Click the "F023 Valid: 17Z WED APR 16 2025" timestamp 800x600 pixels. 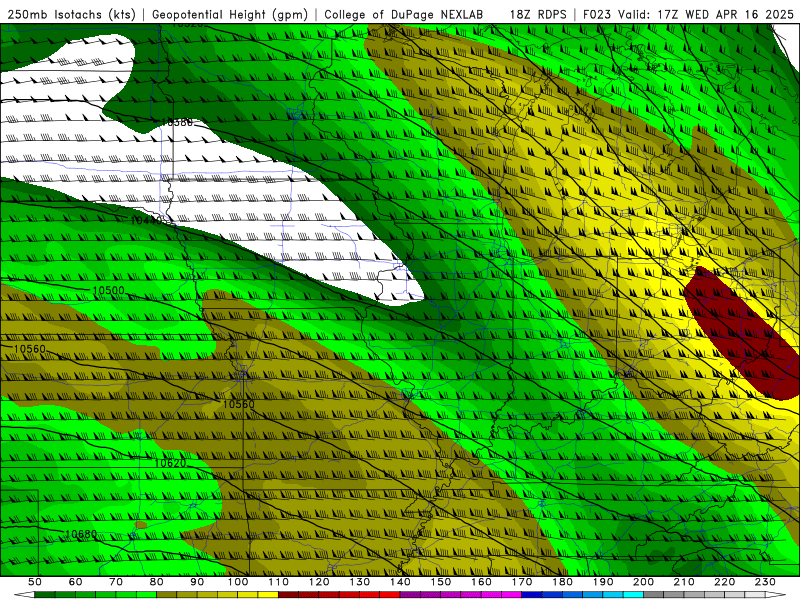click(688, 15)
